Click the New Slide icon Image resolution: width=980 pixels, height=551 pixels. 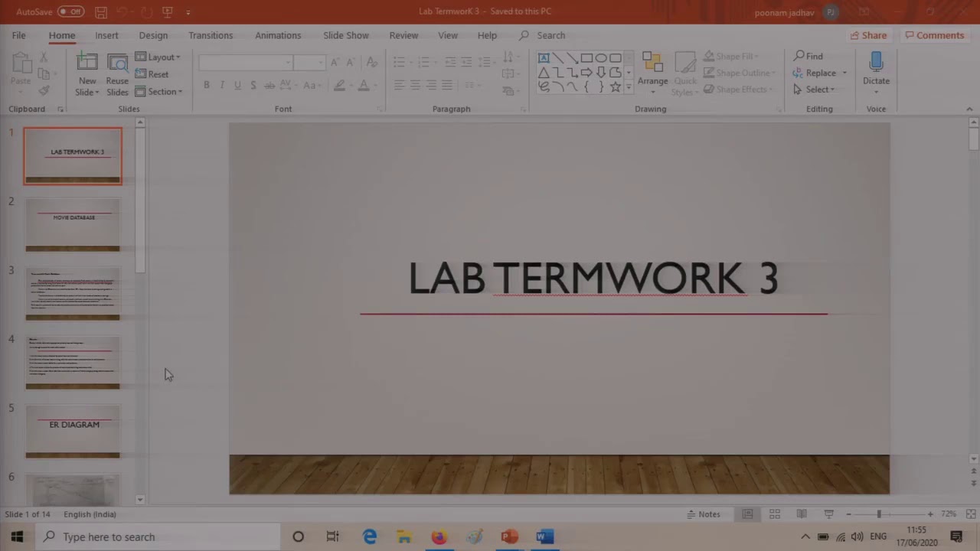[x=87, y=63]
